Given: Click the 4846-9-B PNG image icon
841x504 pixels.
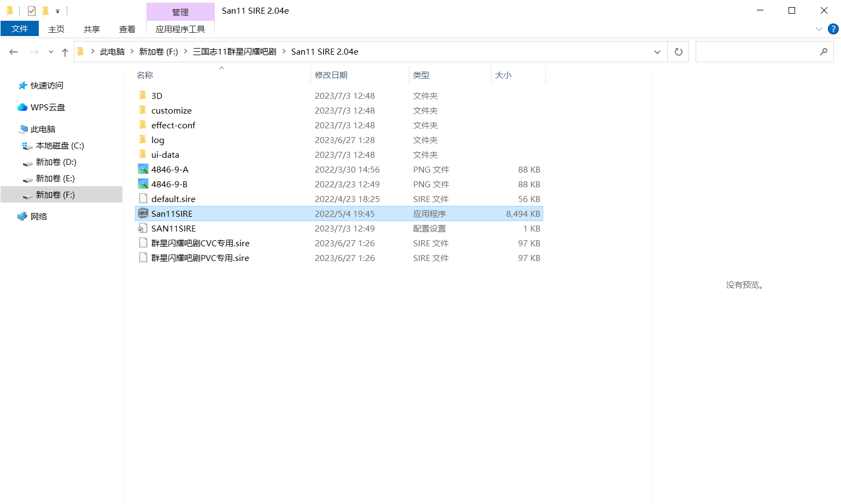Looking at the screenshot, I should 143,184.
